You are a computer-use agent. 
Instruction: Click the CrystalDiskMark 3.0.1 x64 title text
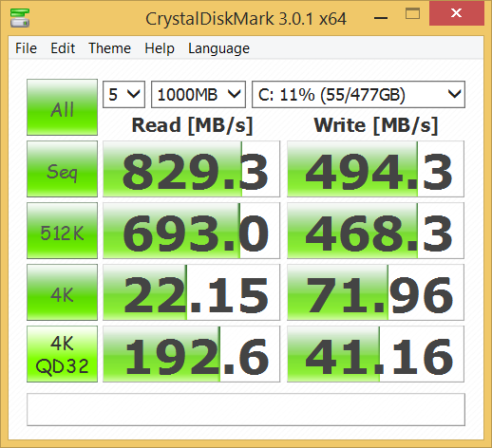[246, 19]
